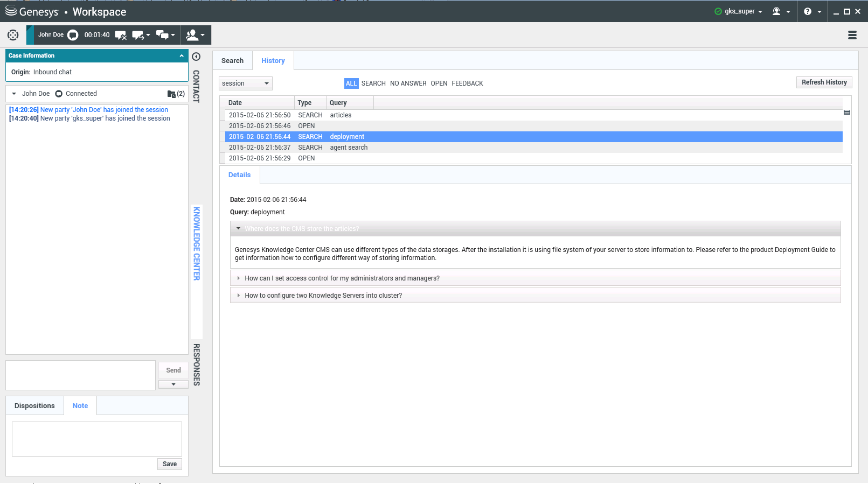Click the chat transfer icon
868x484 pixels.
[138, 35]
